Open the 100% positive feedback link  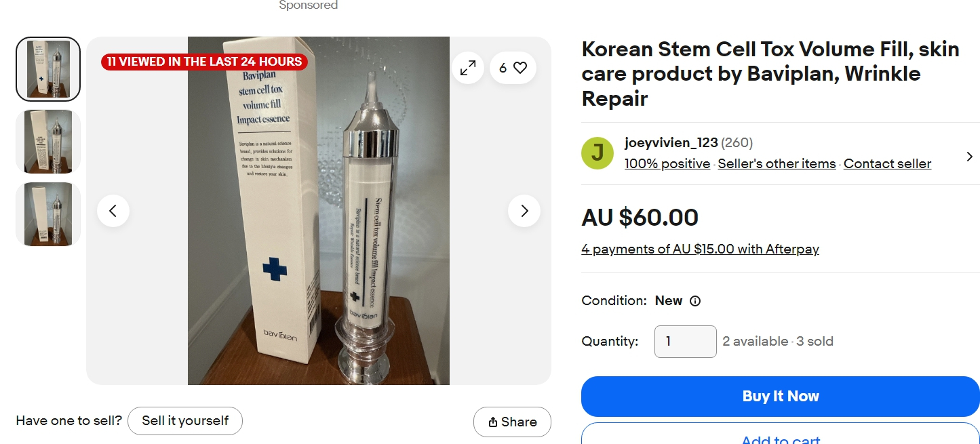click(667, 163)
